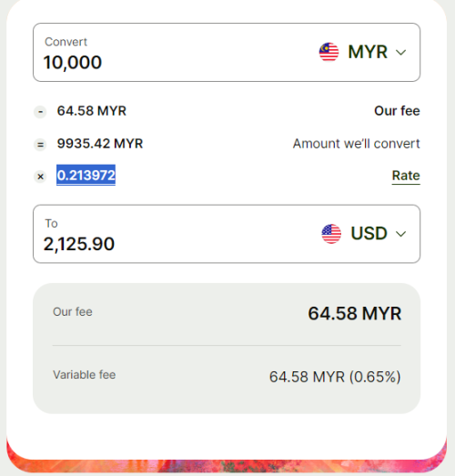The height and width of the screenshot is (476, 455).
Task: Open the underlined Rate link
Action: pyautogui.click(x=406, y=176)
